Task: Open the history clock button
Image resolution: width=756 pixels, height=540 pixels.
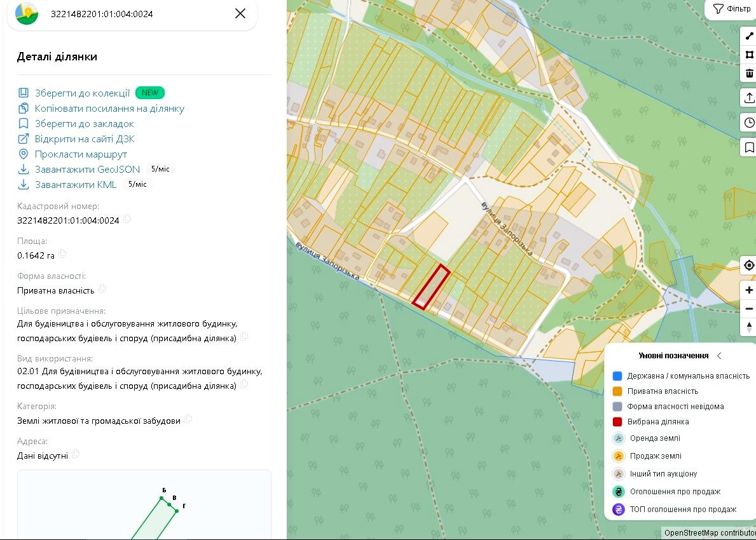Action: point(749,123)
